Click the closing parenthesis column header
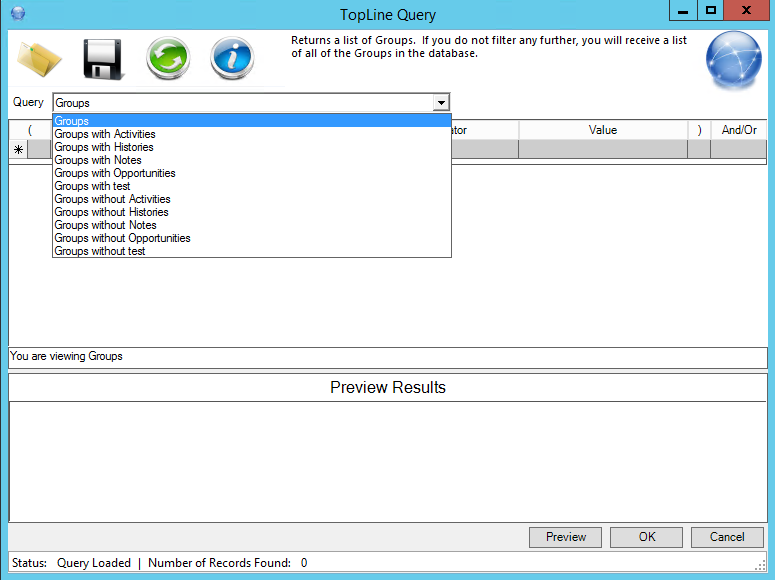The image size is (775, 580). [699, 130]
